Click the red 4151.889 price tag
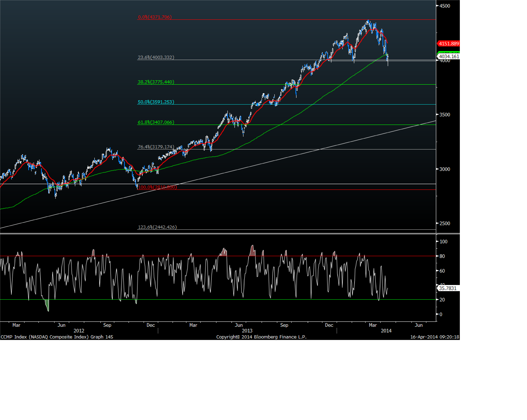Screen dimensions: 527x420 coord(449,44)
